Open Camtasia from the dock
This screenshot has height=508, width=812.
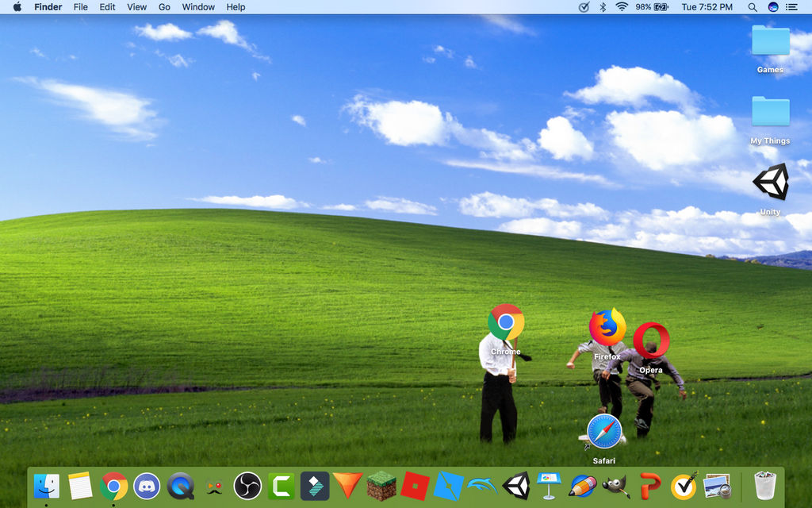pyautogui.click(x=282, y=487)
